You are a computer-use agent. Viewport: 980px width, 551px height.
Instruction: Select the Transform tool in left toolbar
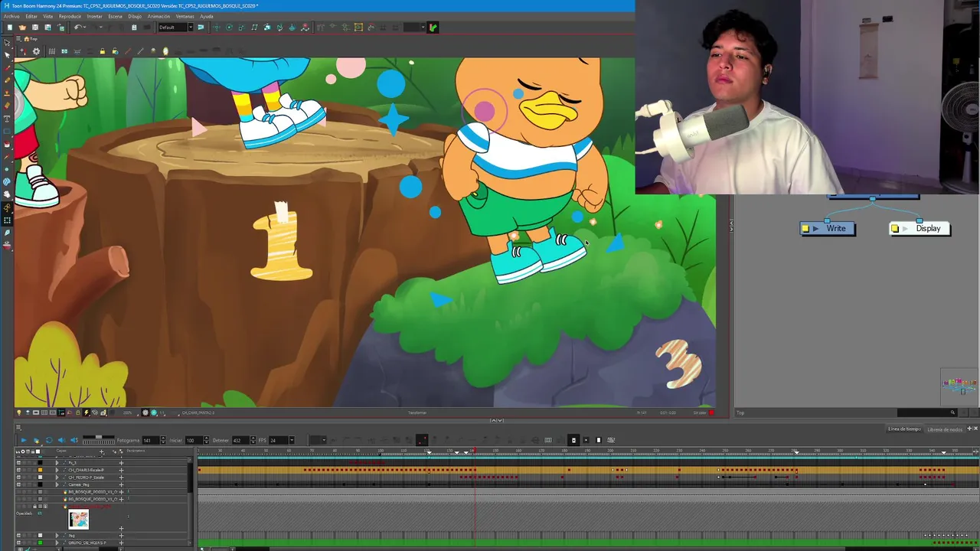[7, 43]
